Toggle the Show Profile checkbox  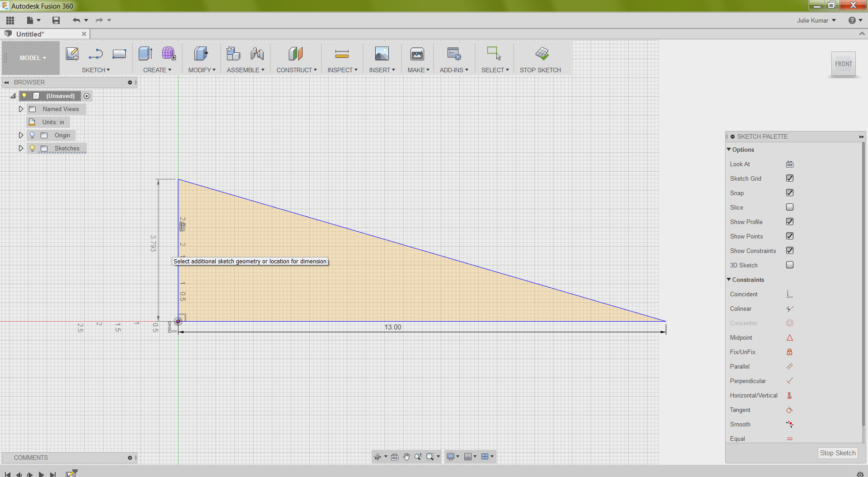(790, 222)
